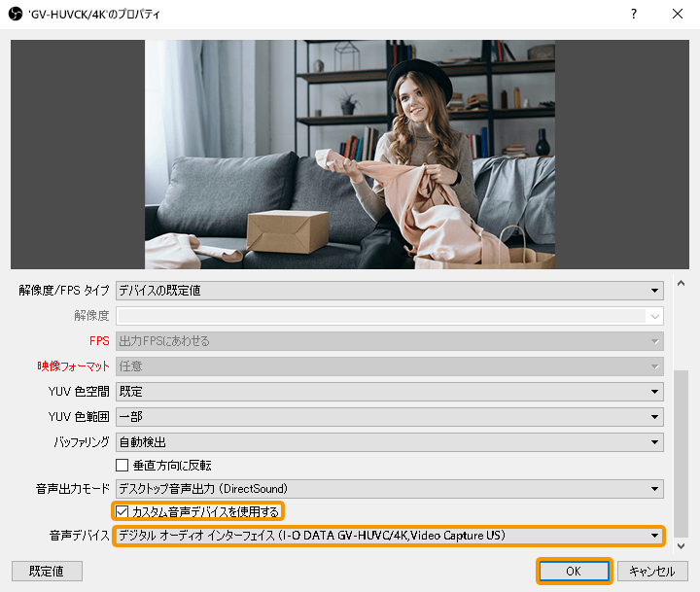700x592 pixels.
Task: Click the YUV 色範囲 label
Action: click(x=79, y=417)
